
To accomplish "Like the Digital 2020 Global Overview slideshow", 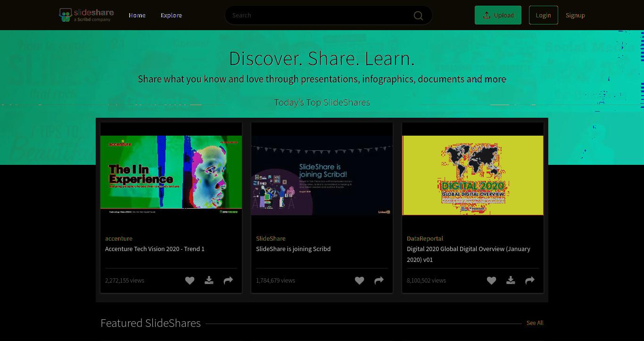I will coord(491,280).
